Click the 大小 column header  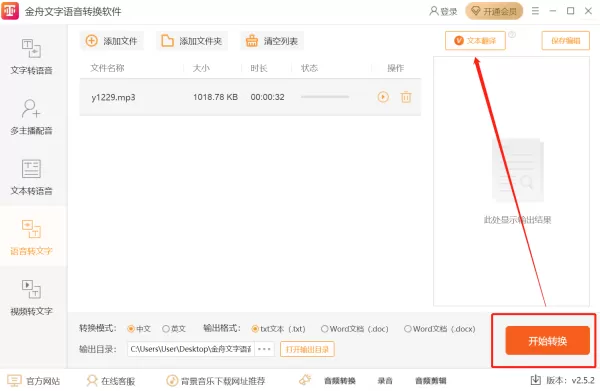[x=201, y=68]
